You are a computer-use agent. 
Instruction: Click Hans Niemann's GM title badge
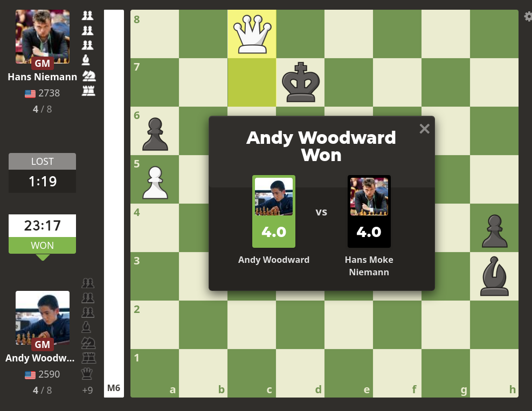[x=43, y=64]
